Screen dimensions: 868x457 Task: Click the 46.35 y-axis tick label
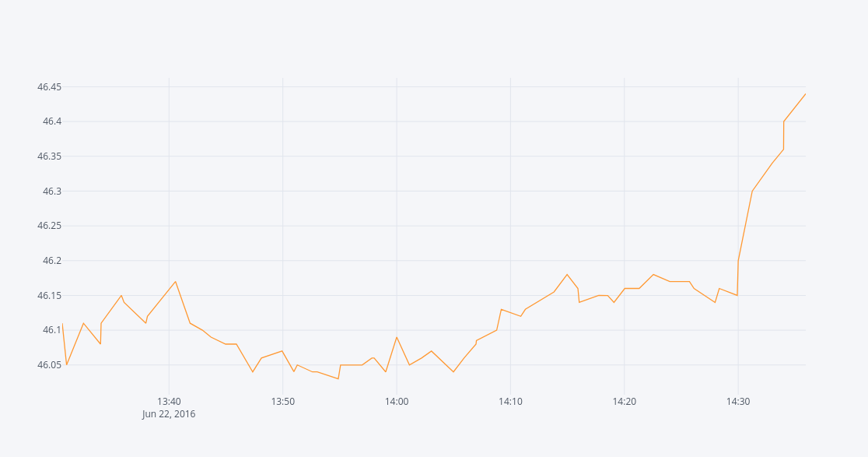tap(49, 156)
